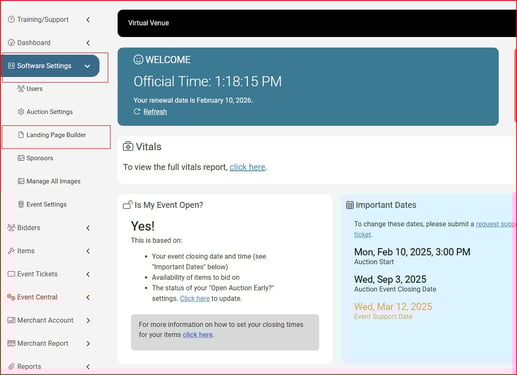Click the renewal date February 10, 2026 text
Viewport: 517px width, 375px height.
(x=193, y=100)
